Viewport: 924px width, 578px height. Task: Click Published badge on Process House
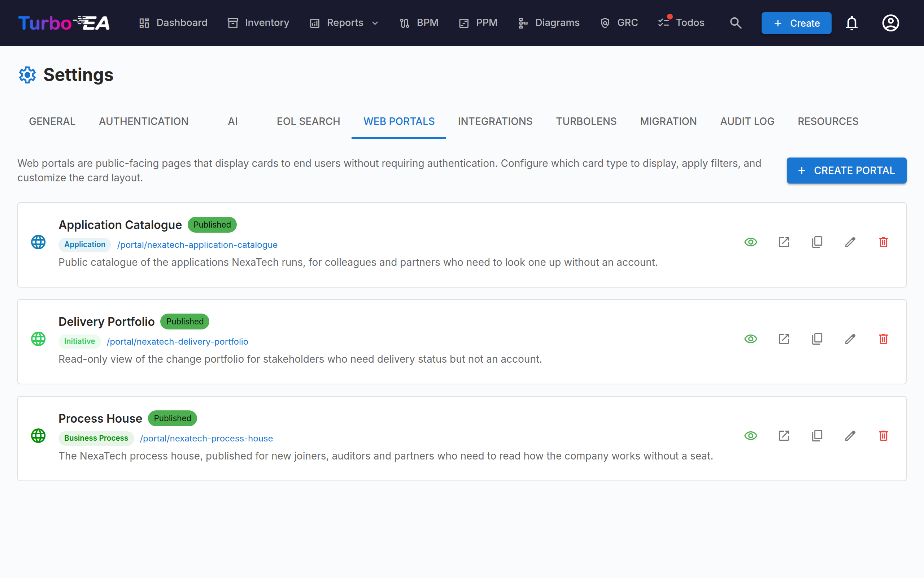(173, 418)
